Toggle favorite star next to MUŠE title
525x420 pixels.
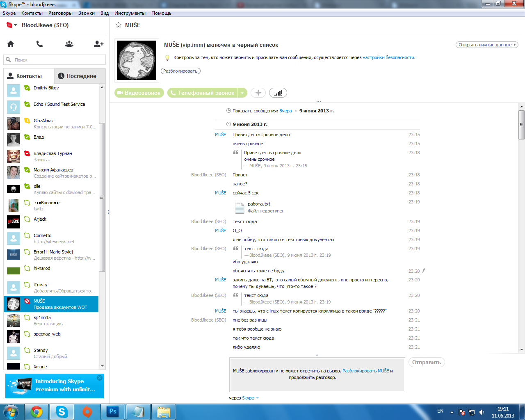(x=119, y=25)
